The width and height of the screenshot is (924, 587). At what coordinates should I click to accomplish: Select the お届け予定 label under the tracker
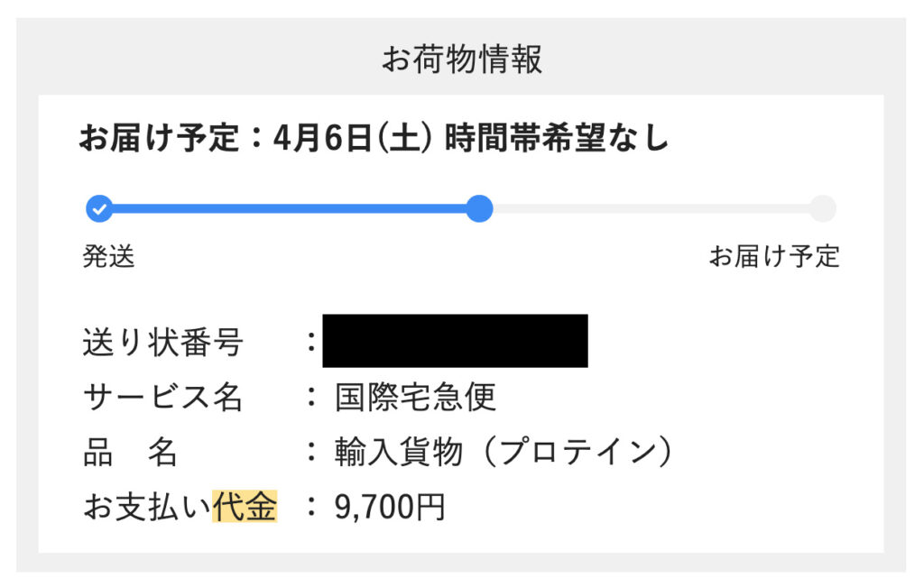(773, 257)
